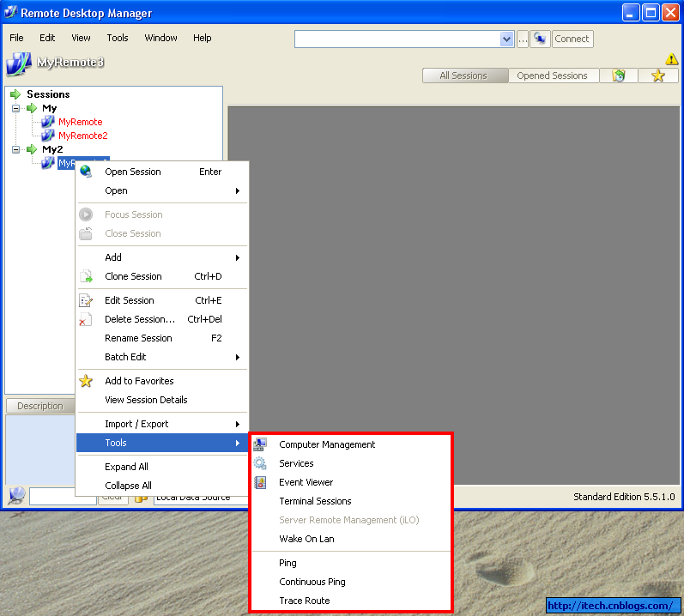
Task: Expand the Open submenu
Action: pos(162,190)
